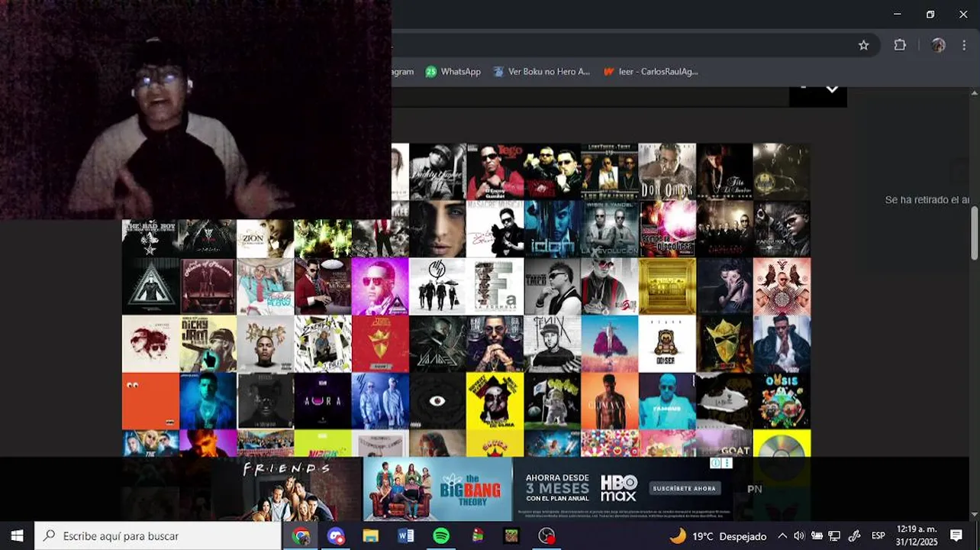The height and width of the screenshot is (550, 980).
Task: Open the weather widget showing 19°C Despejado
Action: (x=718, y=536)
